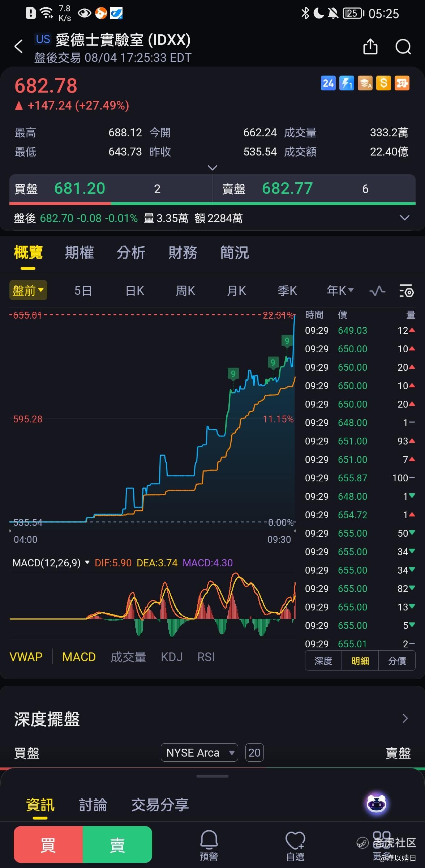Screen dimensions: 425x868
Task: Toggle the RSI indicator
Action: pos(206,657)
